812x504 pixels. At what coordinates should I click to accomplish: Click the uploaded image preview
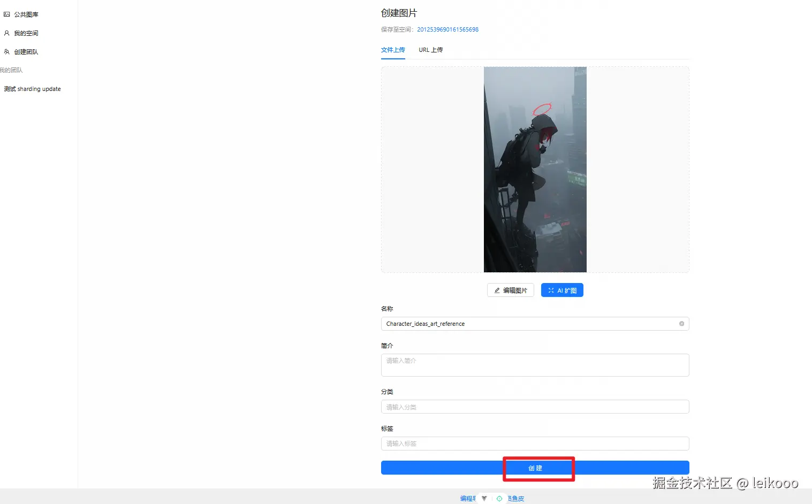pos(535,170)
